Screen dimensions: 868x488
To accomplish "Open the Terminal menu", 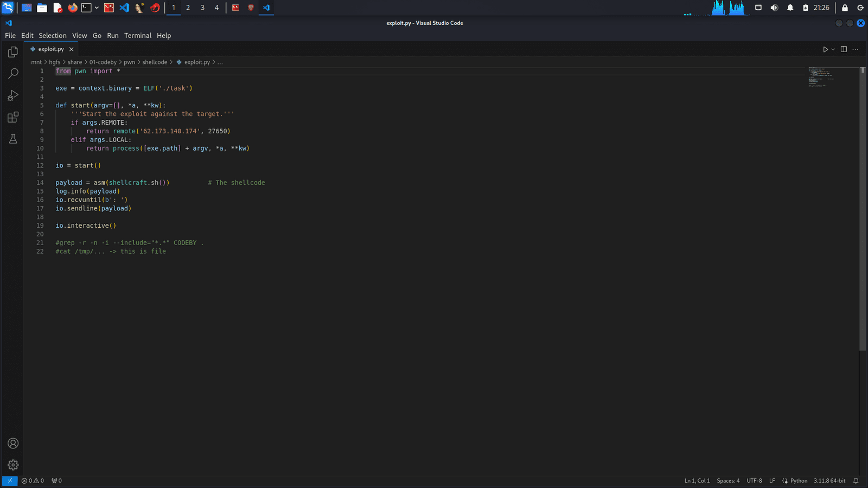I will point(138,36).
